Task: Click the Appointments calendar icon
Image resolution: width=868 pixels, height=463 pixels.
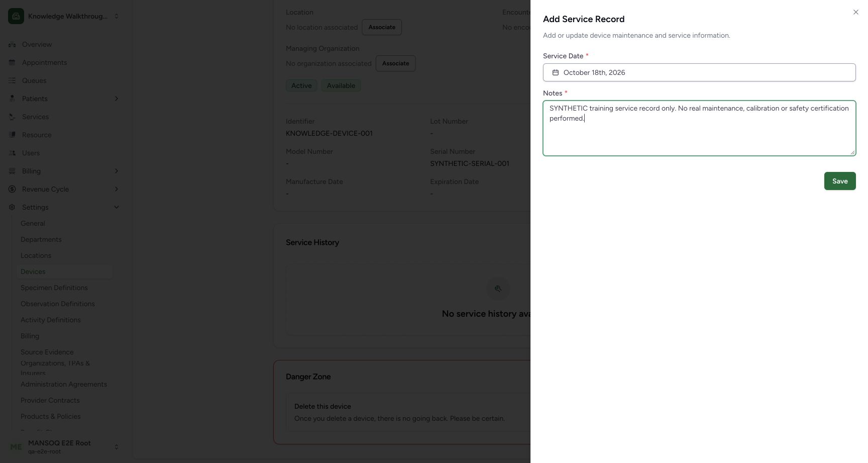Action: point(12,62)
